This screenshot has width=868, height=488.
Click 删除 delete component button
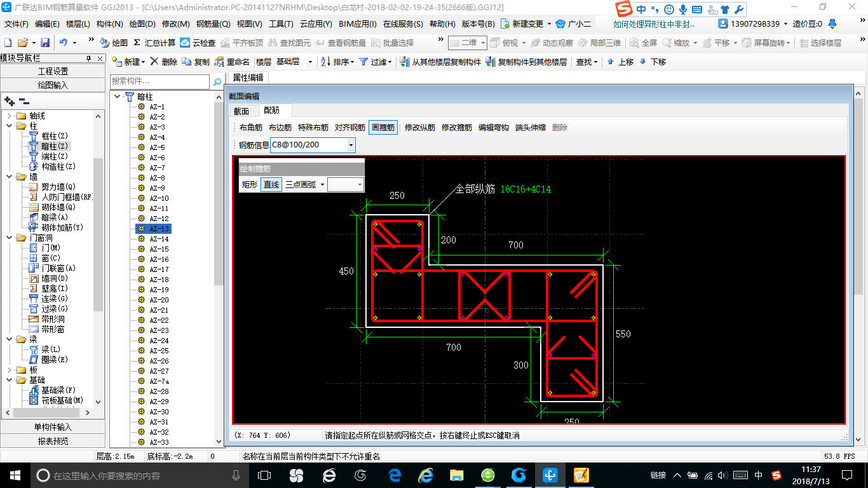164,62
